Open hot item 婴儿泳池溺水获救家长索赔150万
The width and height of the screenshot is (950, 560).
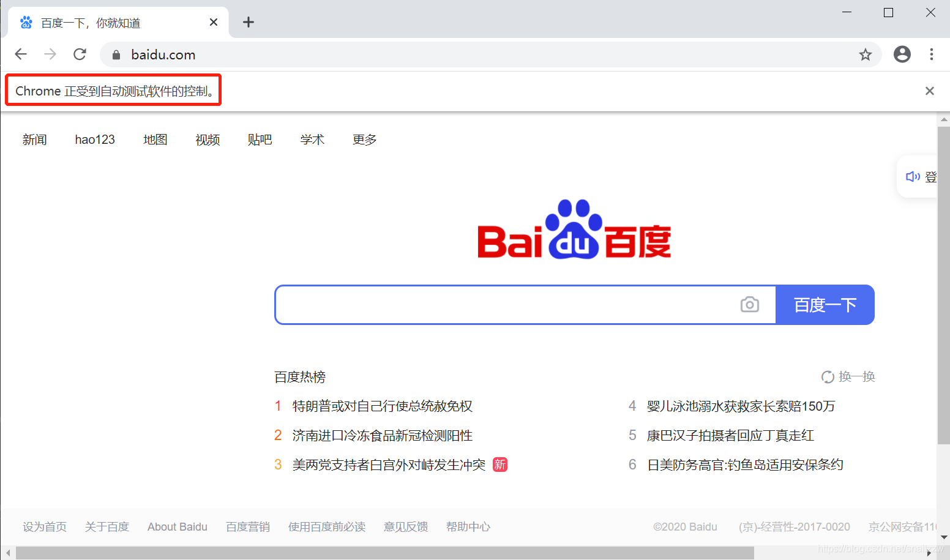point(741,406)
